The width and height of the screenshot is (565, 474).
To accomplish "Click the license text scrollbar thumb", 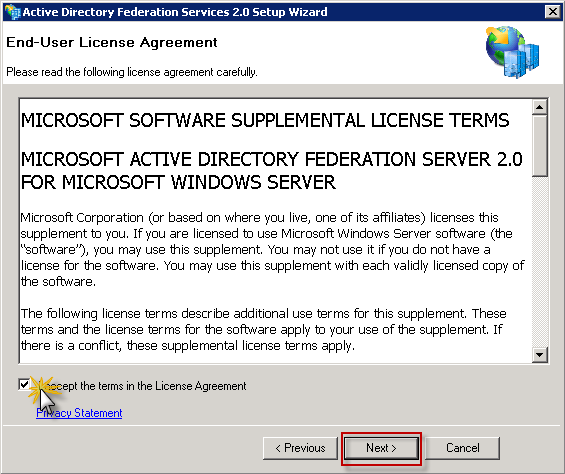I will (540, 146).
